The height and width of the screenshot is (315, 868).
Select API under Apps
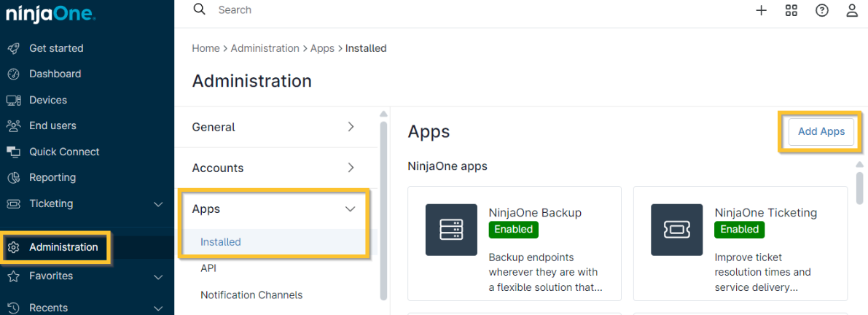[x=208, y=268]
